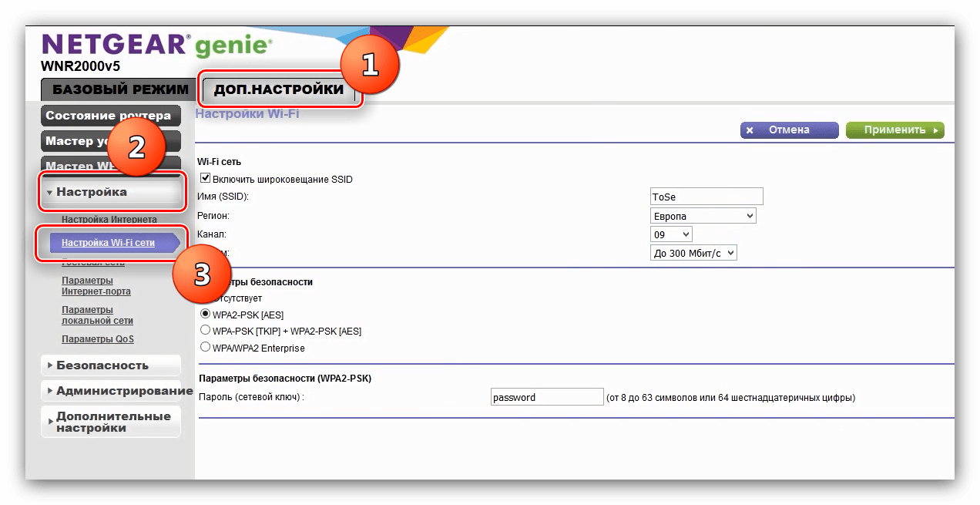Expand the Администрирование section
Image resolution: width=980 pixels, height=505 pixels.
[x=116, y=391]
